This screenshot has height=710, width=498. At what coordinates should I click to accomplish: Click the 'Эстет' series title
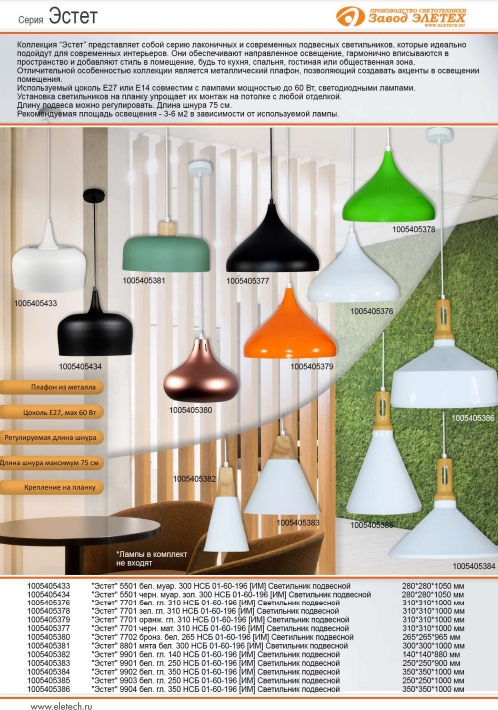(x=73, y=16)
